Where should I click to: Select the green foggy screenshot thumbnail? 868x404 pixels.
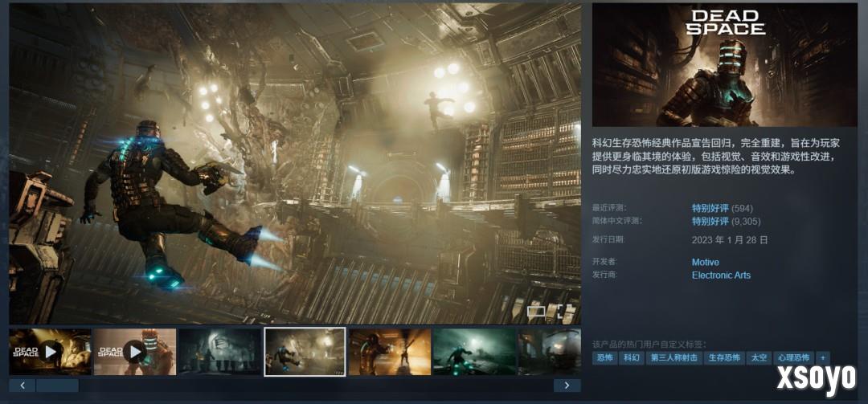click(474, 352)
